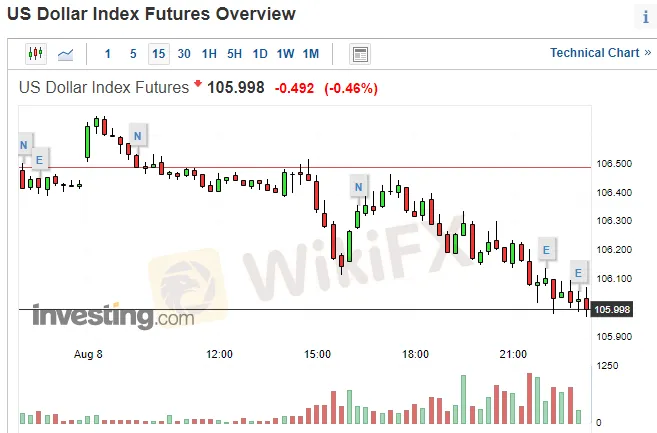
Task: Switch to the 1D timeframe
Action: [260, 54]
